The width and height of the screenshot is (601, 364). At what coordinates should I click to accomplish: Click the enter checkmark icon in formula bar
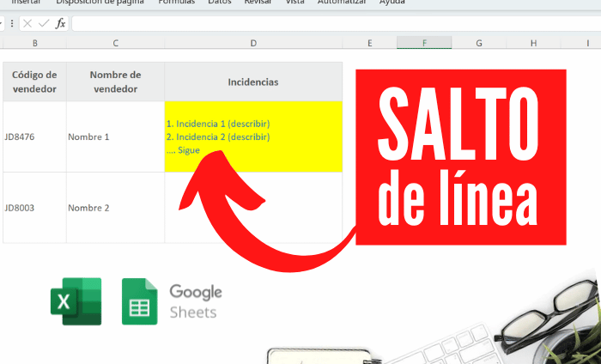click(44, 23)
